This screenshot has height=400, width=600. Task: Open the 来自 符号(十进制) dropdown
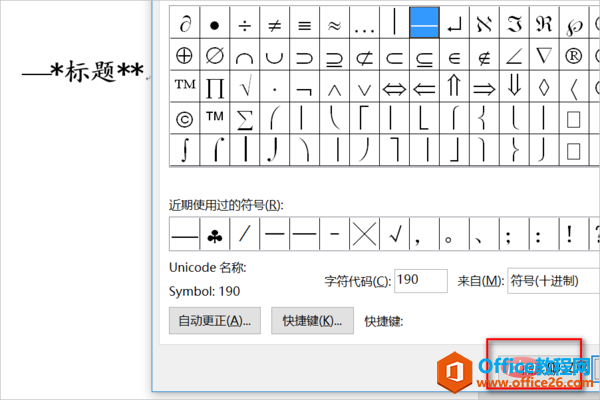tap(553, 281)
